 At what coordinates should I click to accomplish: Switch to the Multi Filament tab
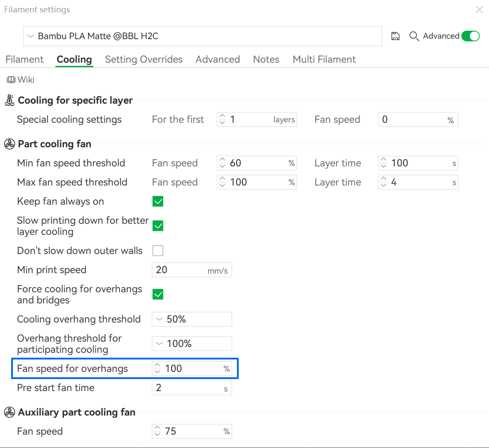click(324, 59)
